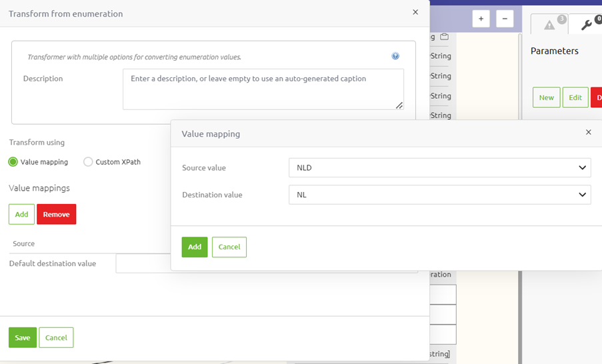This screenshot has height=364, width=602.
Task: Close the Value mapping dialog
Action: point(588,133)
